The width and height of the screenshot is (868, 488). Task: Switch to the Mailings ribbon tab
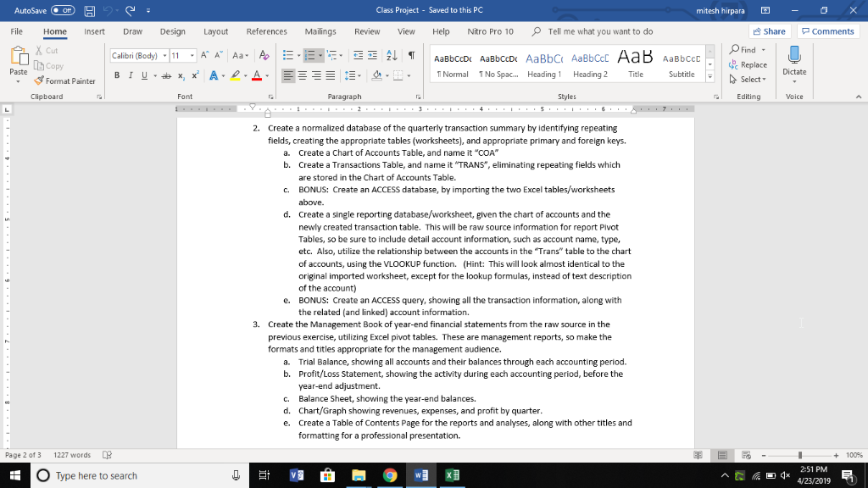coord(320,32)
